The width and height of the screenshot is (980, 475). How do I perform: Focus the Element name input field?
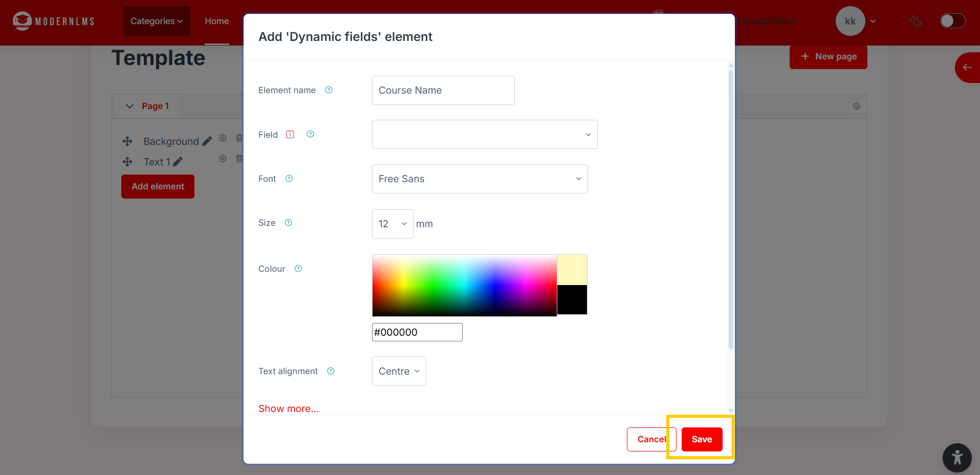(x=443, y=91)
